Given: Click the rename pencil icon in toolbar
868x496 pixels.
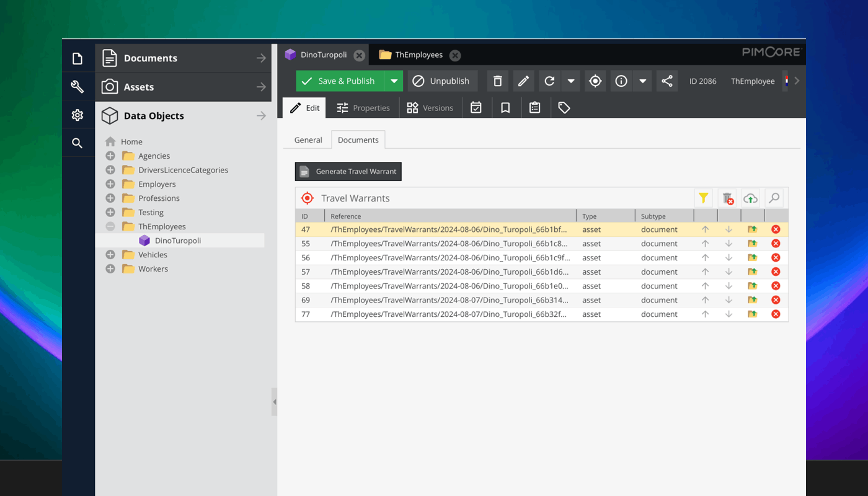Looking at the screenshot, I should (x=523, y=81).
